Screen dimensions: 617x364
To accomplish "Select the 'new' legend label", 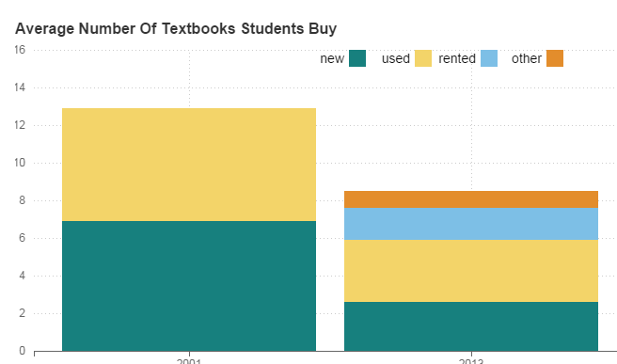I will click(332, 58).
